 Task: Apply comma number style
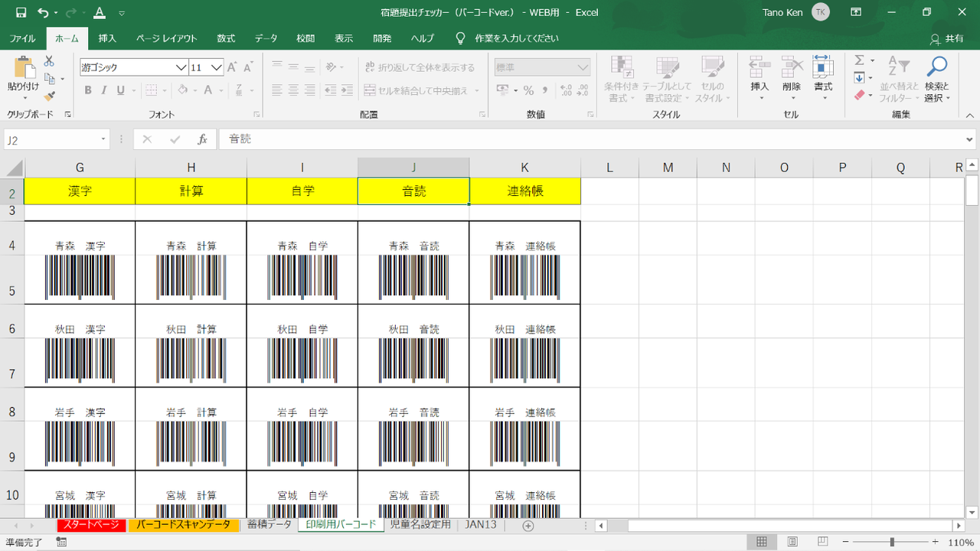[x=544, y=90]
